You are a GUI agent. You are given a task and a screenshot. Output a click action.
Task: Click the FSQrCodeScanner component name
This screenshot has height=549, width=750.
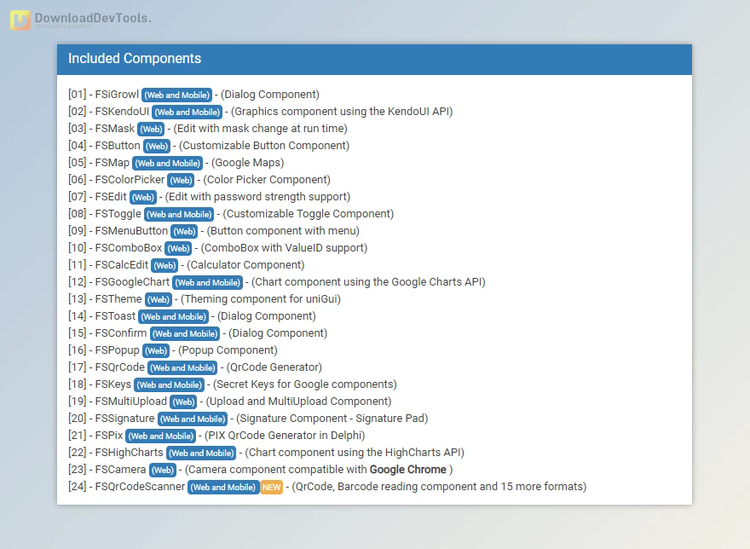[140, 486]
